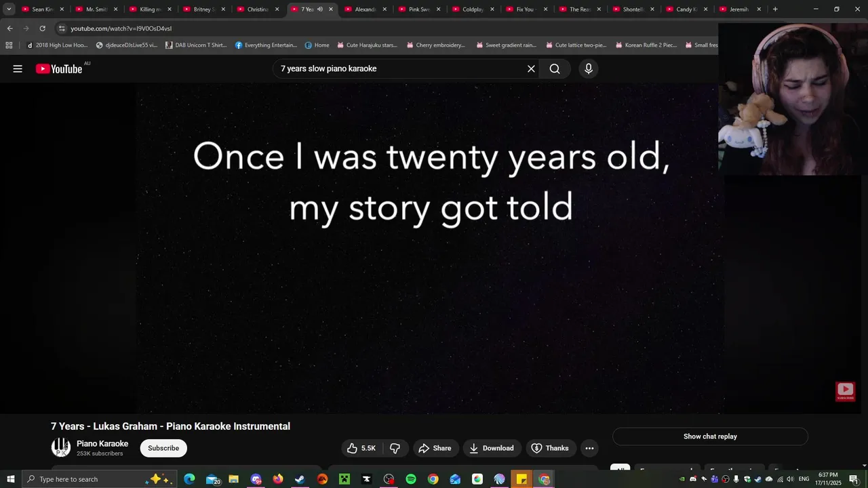This screenshot has height=488, width=868.
Task: Switch to the Christina tab
Action: pos(257,9)
